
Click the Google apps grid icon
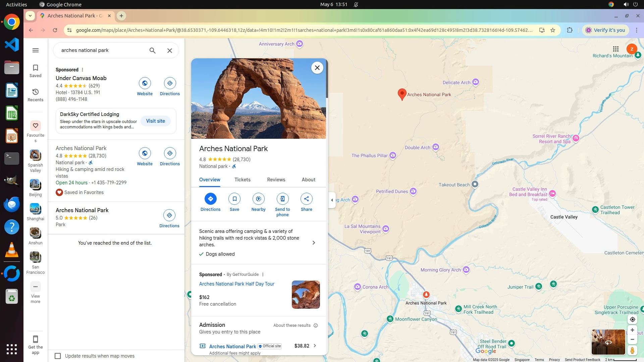pyautogui.click(x=615, y=49)
